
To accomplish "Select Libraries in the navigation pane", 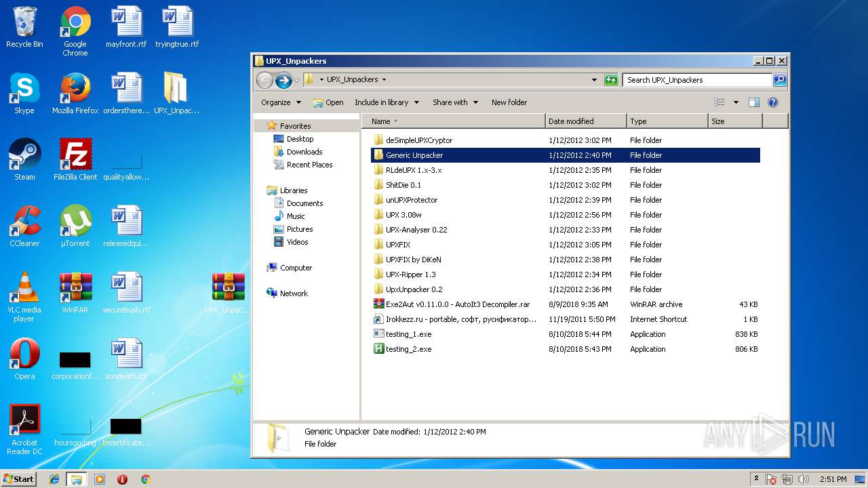I will tap(294, 190).
